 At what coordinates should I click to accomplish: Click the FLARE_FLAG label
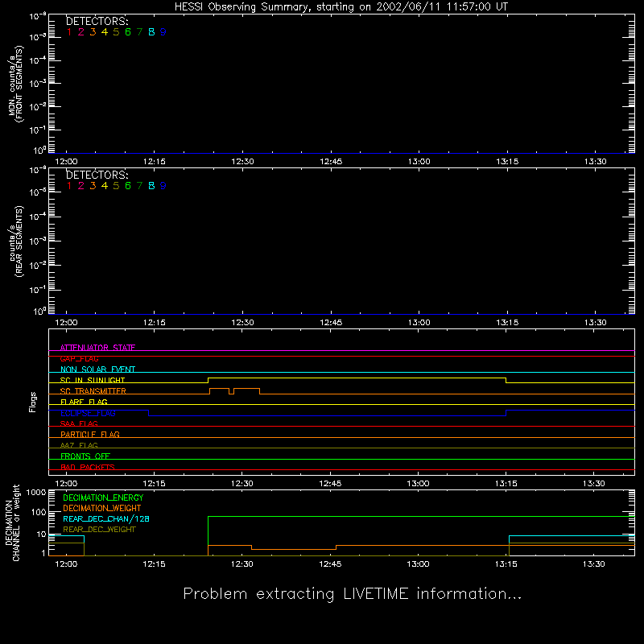coord(84,402)
